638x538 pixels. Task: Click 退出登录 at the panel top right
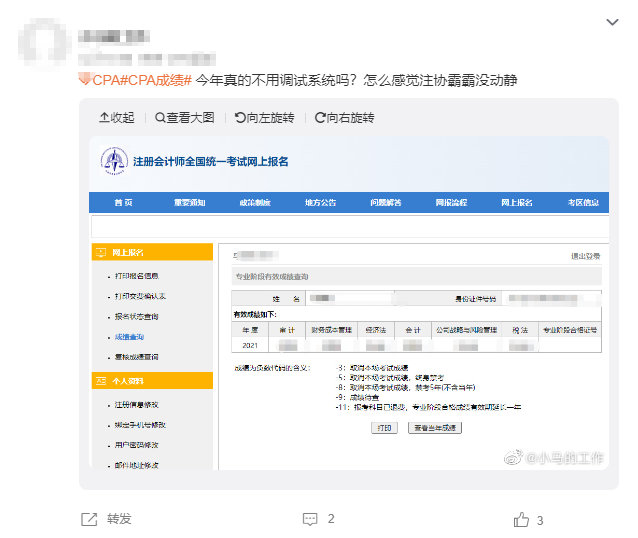point(586,256)
